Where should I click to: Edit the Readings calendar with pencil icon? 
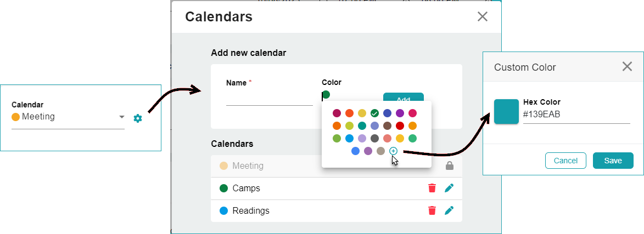449,210
